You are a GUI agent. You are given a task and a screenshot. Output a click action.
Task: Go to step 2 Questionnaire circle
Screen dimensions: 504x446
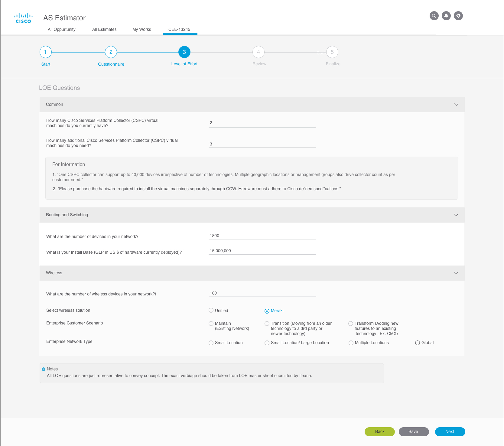tap(111, 52)
